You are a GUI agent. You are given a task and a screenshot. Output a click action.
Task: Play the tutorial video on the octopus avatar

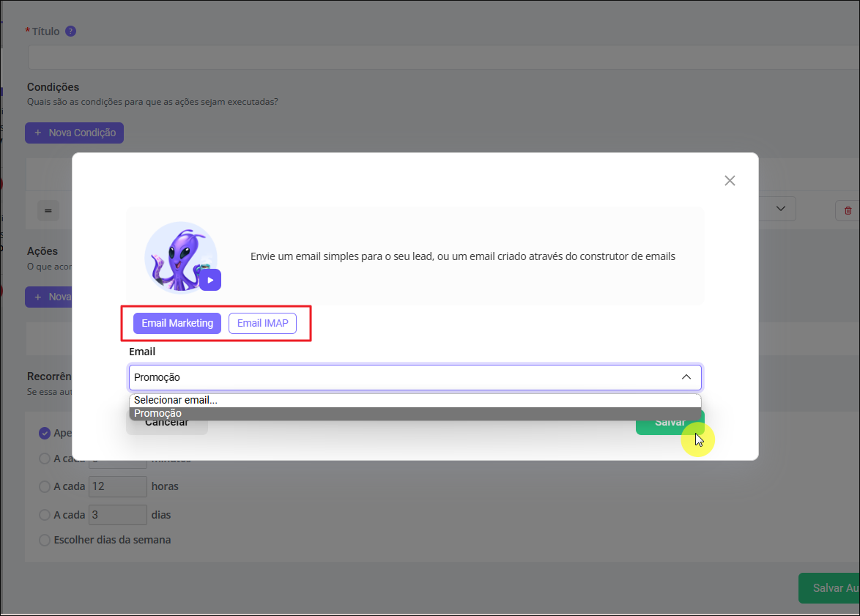tap(210, 280)
